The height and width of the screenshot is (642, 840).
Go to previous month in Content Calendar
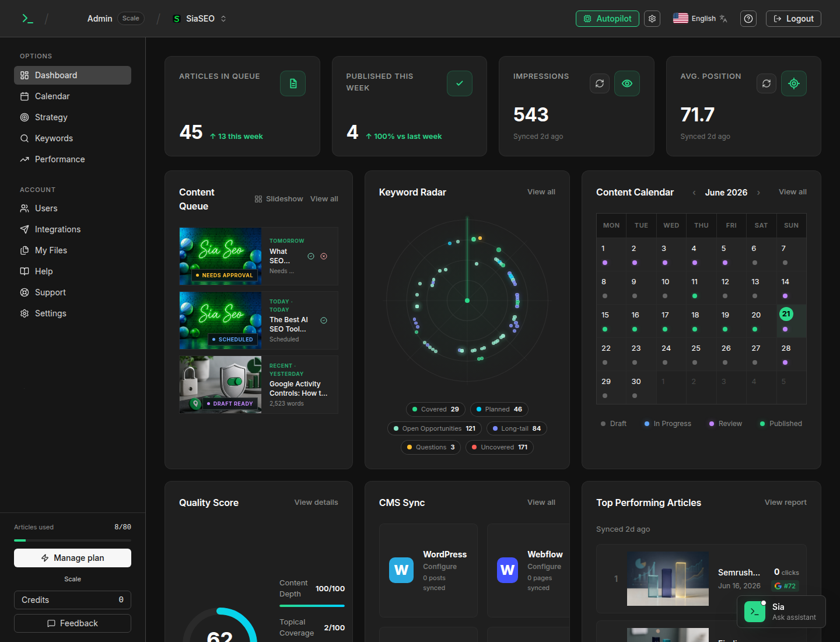click(694, 193)
